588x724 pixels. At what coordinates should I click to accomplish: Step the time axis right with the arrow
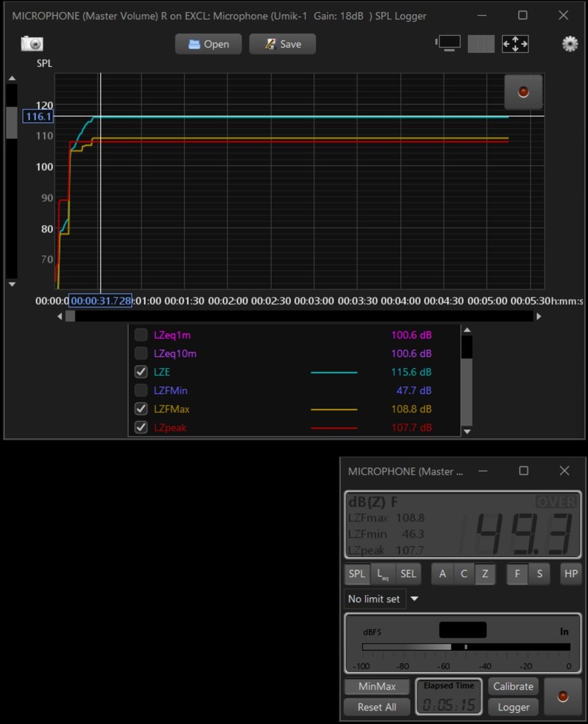tap(538, 316)
